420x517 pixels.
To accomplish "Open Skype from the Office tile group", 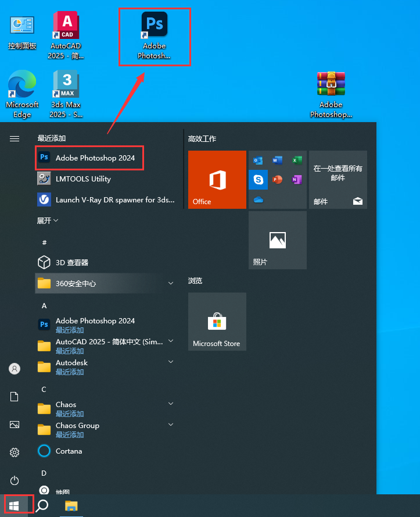I will (x=259, y=180).
